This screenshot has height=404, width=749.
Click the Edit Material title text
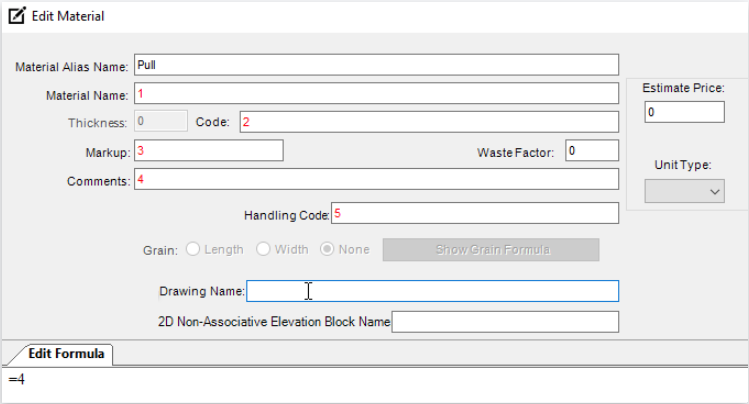(68, 16)
